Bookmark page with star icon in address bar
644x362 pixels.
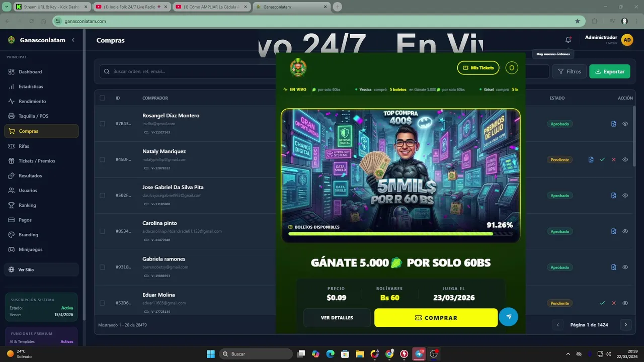point(578,21)
